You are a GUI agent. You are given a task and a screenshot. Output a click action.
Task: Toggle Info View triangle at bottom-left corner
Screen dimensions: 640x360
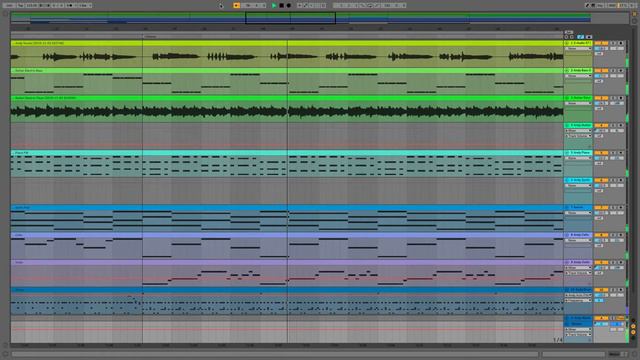[x=5, y=354]
